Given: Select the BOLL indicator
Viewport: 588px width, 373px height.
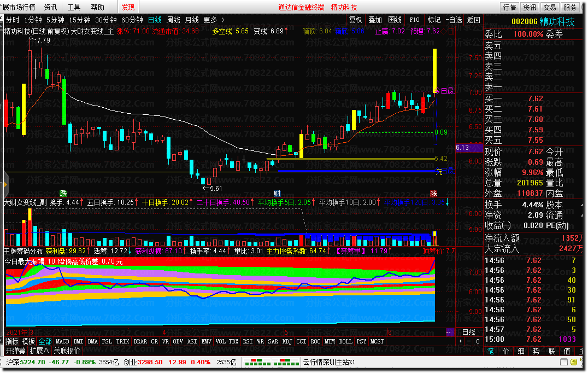Looking at the screenshot, I should (x=345, y=341).
